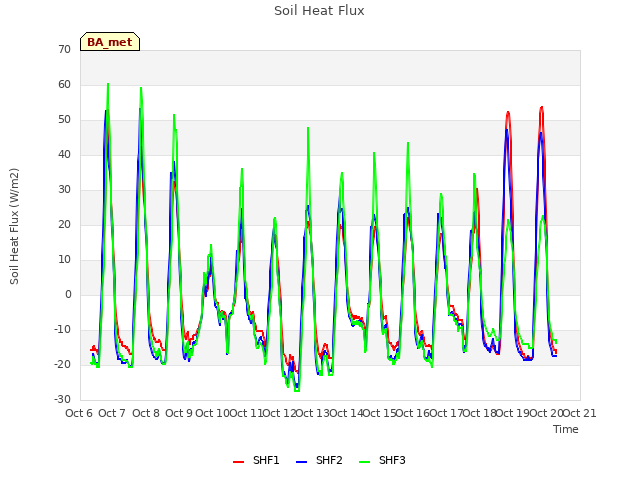640x480 pixels.
Task: Click the 60 value on the y-axis
Action: [x=64, y=84]
